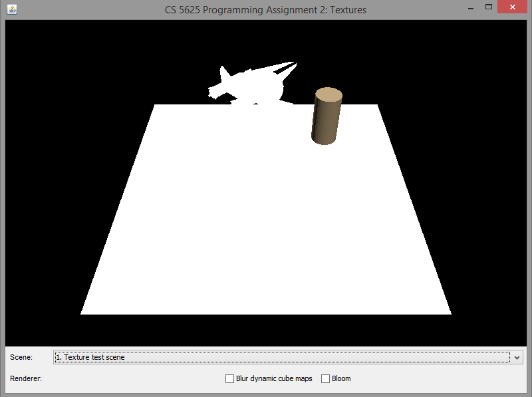Click the aircraft's pointed nose tip
Viewport: 532px width, 397px height.
(294, 64)
